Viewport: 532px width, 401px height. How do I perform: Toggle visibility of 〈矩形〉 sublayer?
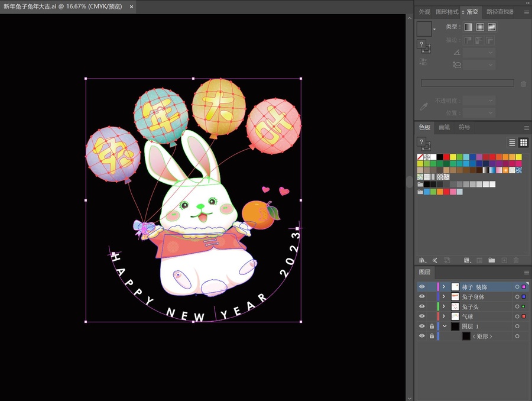421,336
